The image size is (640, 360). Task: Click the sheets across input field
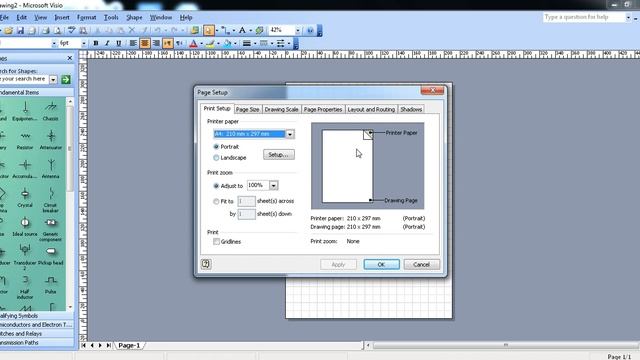(247, 201)
